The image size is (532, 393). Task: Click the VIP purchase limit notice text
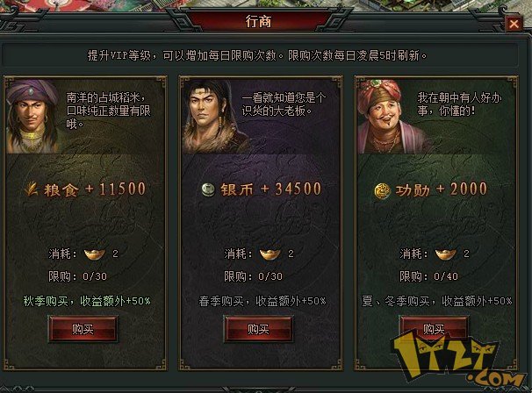(x=257, y=55)
